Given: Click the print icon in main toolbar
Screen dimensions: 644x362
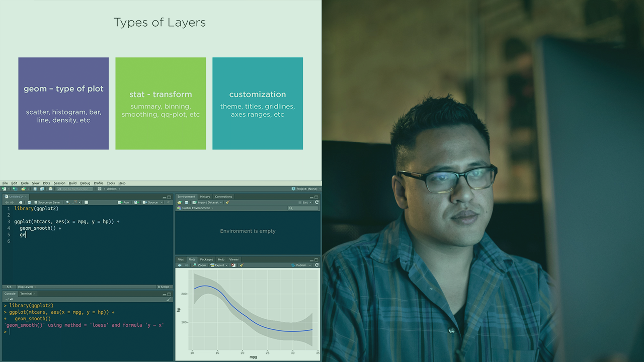Looking at the screenshot, I should coord(50,189).
